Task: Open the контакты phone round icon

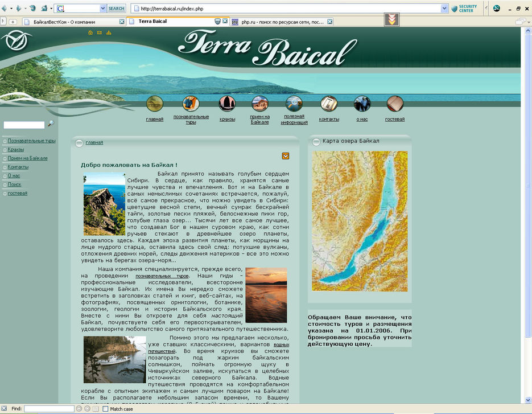Action: (329, 104)
